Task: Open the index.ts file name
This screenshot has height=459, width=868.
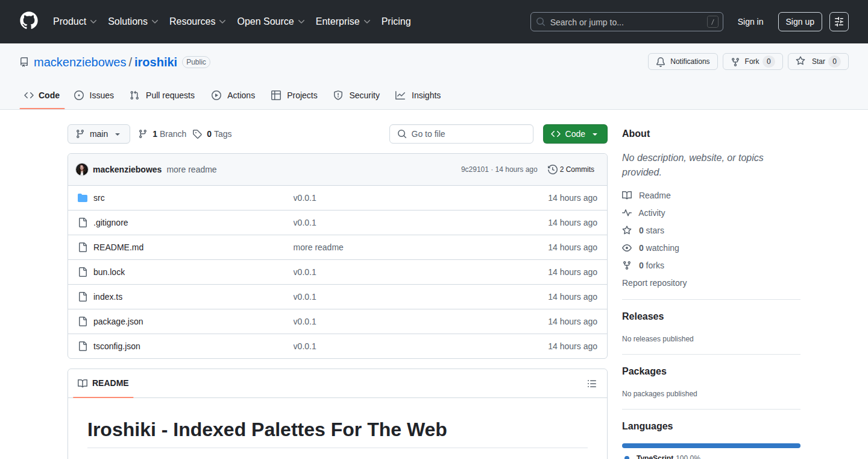Action: [108, 297]
